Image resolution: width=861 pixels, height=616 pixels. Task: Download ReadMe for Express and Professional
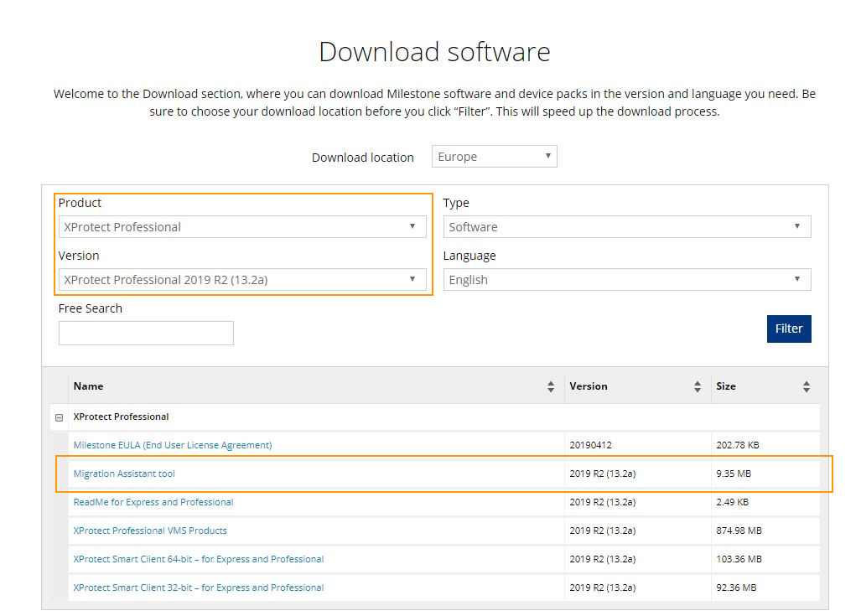click(x=153, y=502)
